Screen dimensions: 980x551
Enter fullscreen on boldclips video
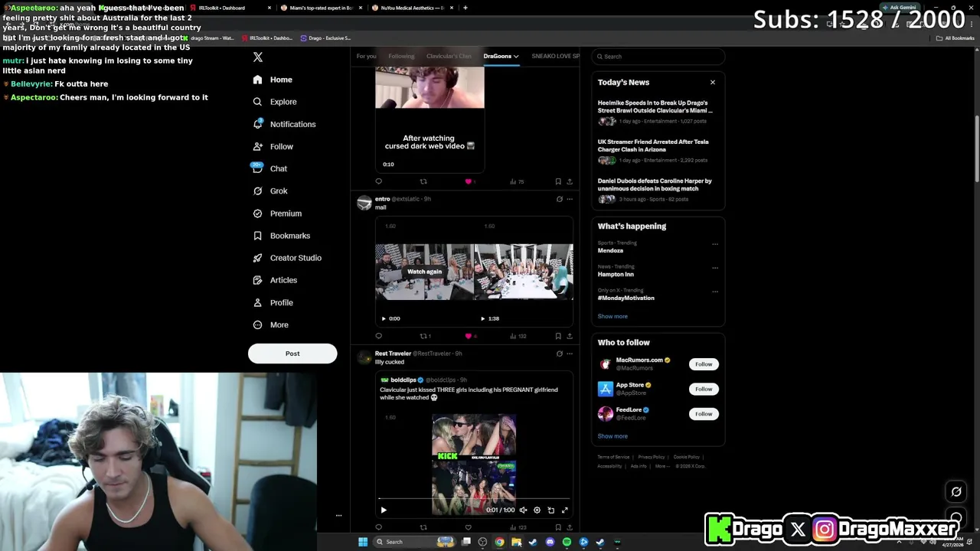click(x=565, y=510)
